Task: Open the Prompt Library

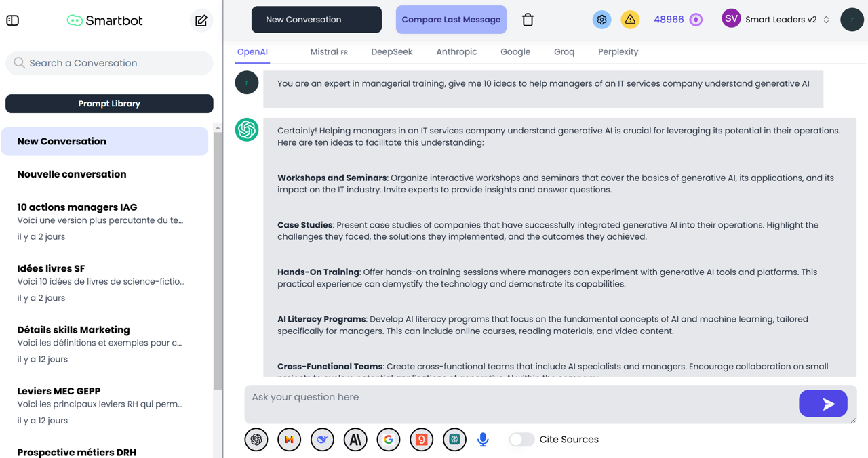Action: tap(109, 104)
